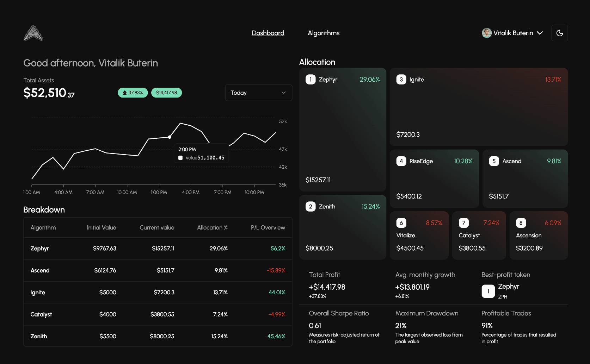Click Ignite rank 3 badge
Image resolution: width=590 pixels, height=364 pixels.
401,80
